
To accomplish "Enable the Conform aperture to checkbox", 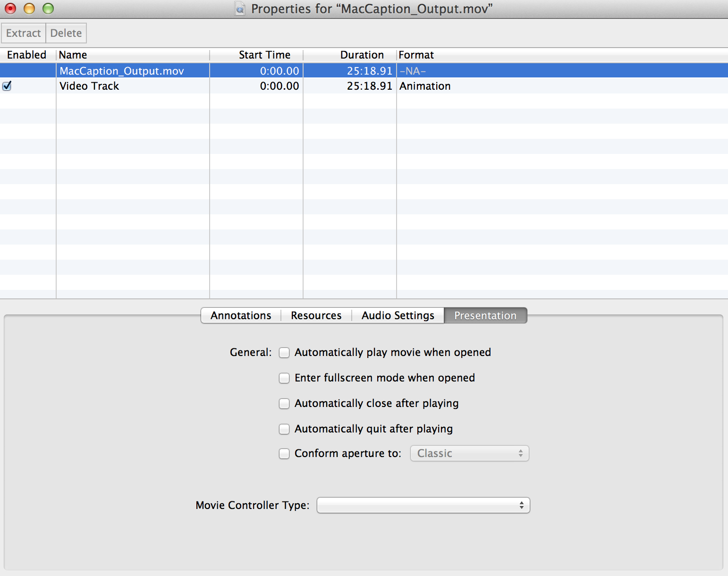I will [x=284, y=454].
